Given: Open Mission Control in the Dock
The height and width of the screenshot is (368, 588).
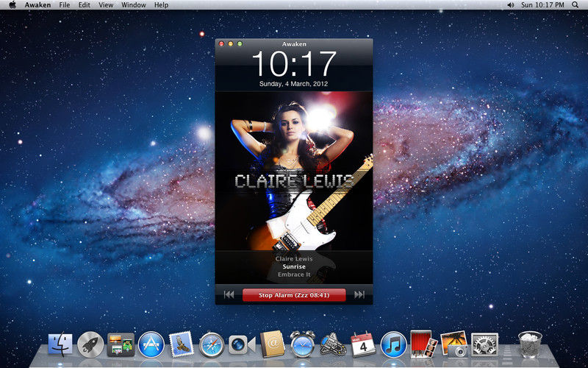Looking at the screenshot, I should pos(121,344).
